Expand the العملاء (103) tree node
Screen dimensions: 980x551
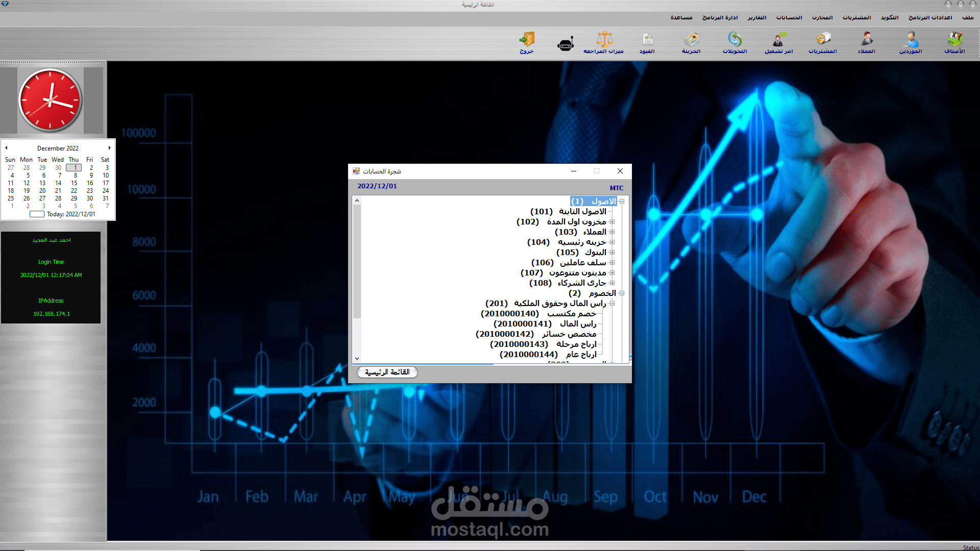pyautogui.click(x=612, y=232)
